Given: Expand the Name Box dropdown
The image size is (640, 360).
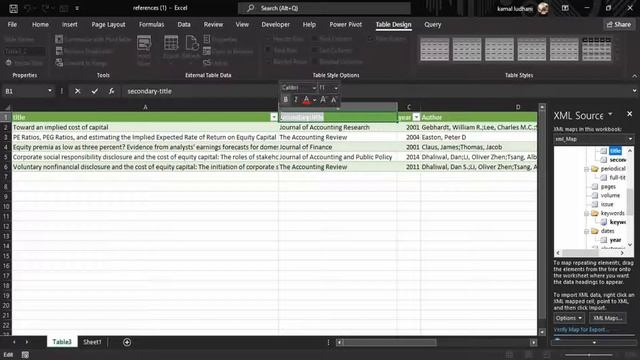Looking at the screenshot, I should [x=50, y=91].
